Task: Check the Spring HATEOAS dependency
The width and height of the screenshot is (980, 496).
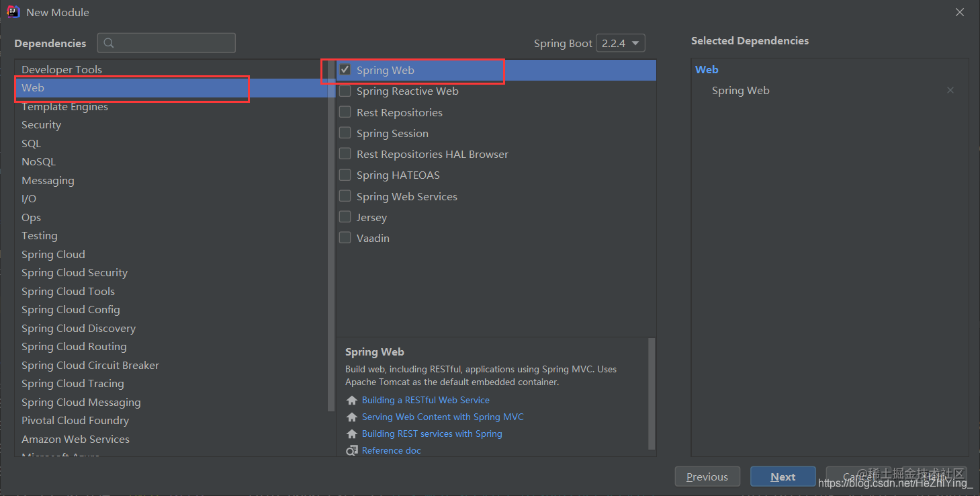Action: click(345, 175)
